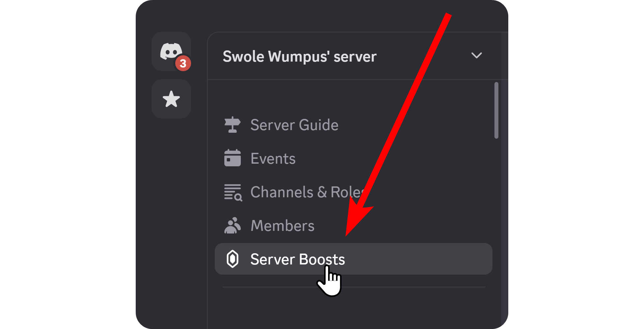Click the Server Guide signpost icon
This screenshot has height=329, width=644.
point(233,125)
